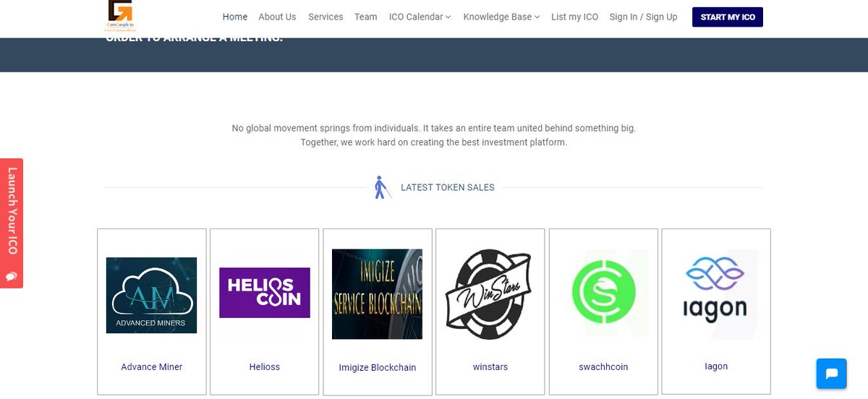Click the START MY ICO button
The height and width of the screenshot is (399, 868).
(x=728, y=17)
